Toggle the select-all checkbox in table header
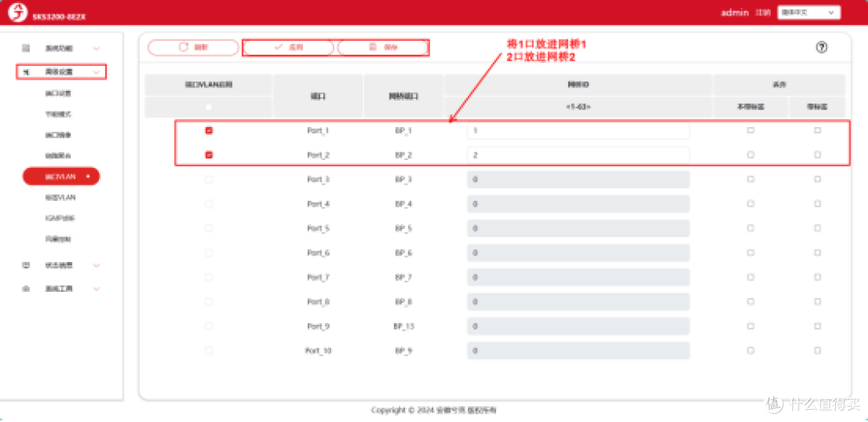The width and height of the screenshot is (868, 422). 209,108
